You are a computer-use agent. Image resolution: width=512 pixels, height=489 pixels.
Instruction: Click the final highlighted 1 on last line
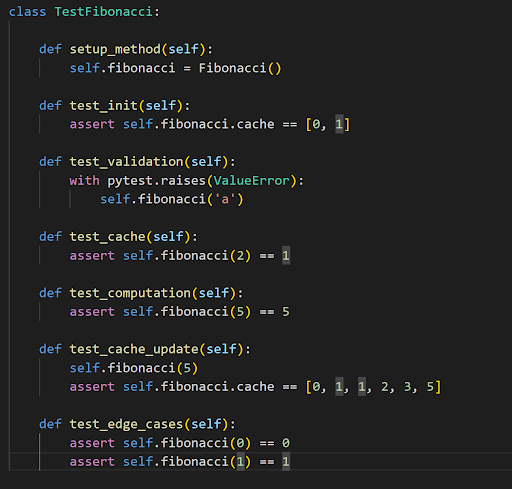coord(286,462)
